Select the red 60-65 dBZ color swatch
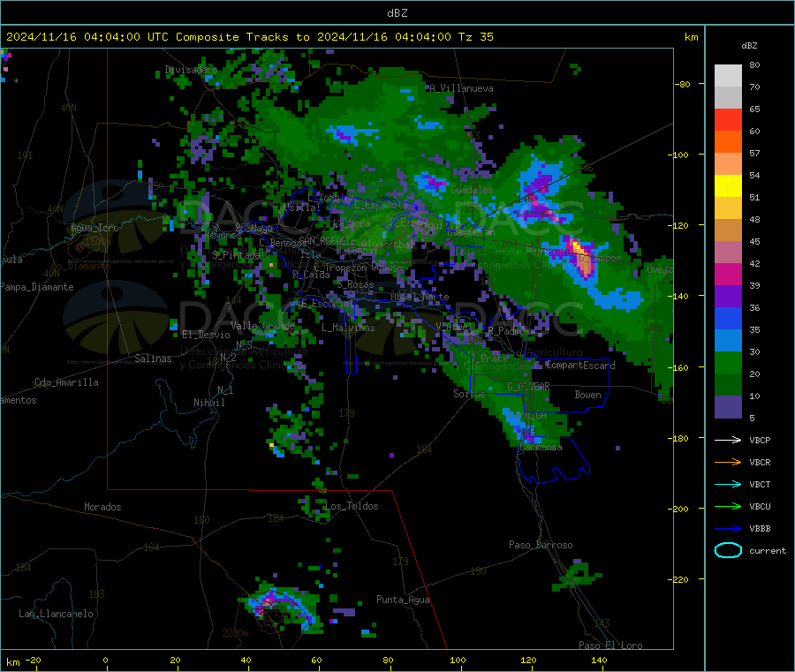Viewport: 795px width, 672px height. point(728,119)
